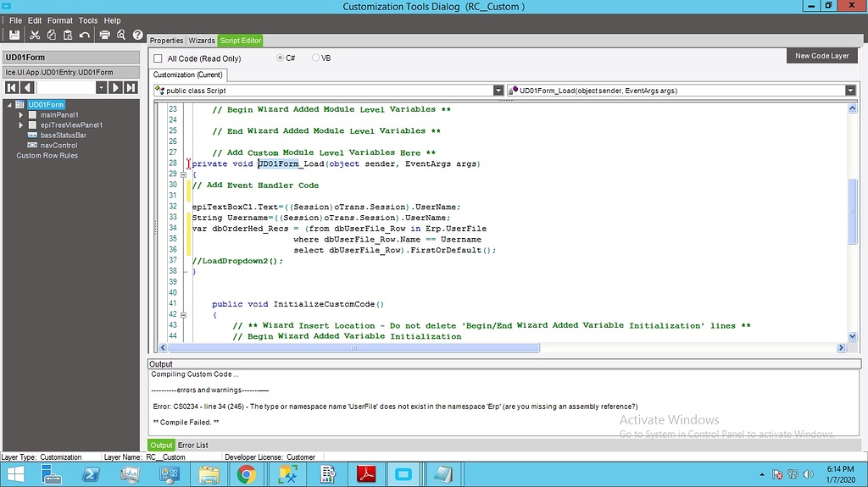Image resolution: width=868 pixels, height=487 pixels.
Task: Click the Print icon in the toolbar
Action: tap(105, 35)
